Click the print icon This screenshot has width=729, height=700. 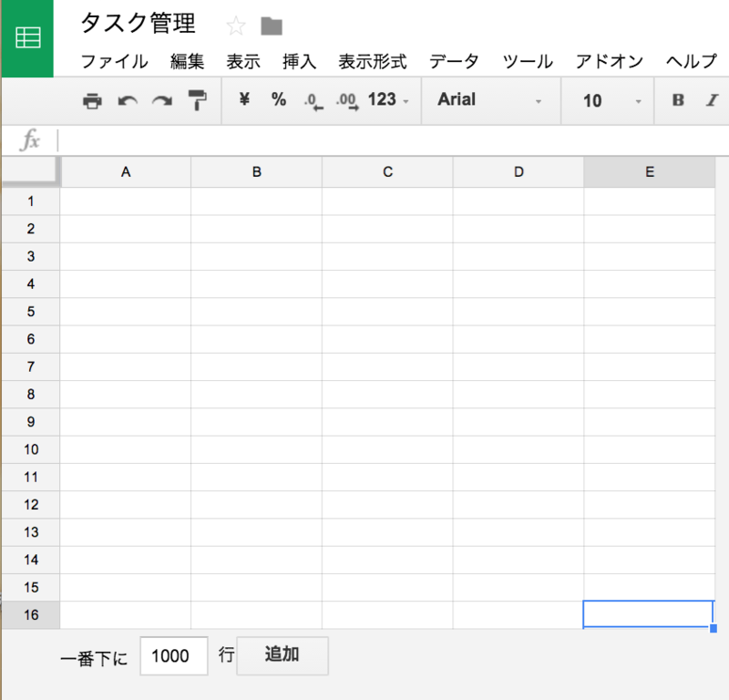coord(92,101)
